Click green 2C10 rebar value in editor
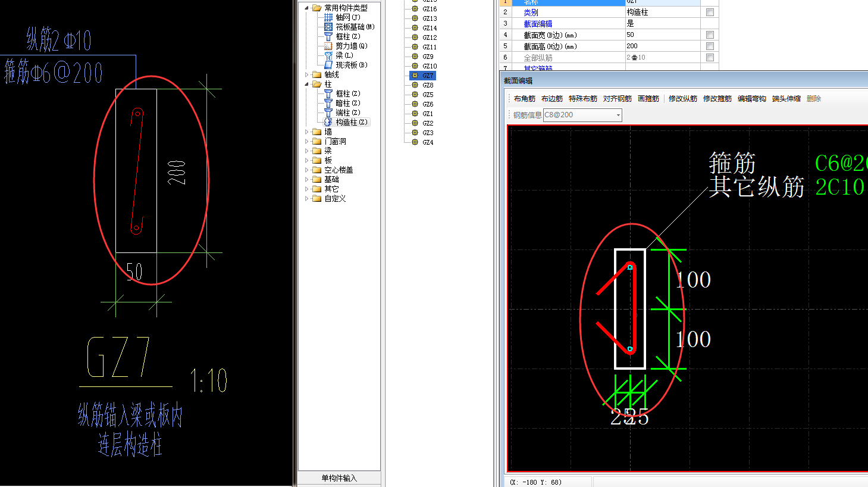This screenshot has height=487, width=868. coord(839,187)
